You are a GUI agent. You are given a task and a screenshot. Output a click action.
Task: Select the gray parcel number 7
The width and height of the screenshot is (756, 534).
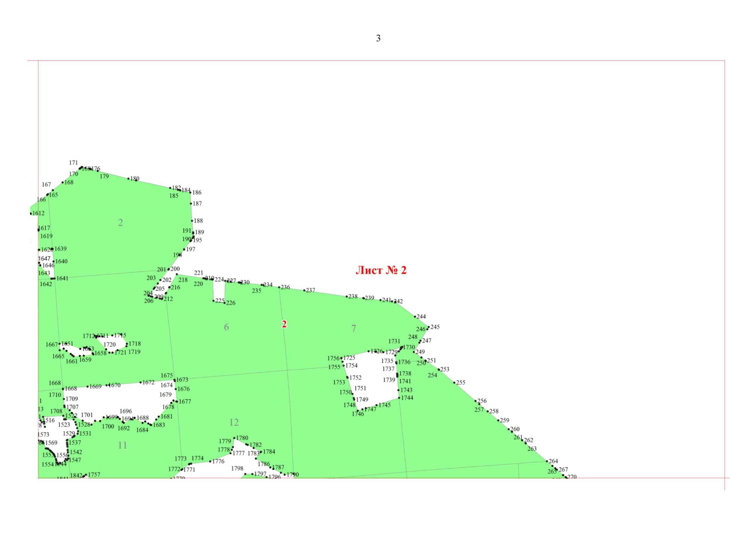tap(354, 328)
